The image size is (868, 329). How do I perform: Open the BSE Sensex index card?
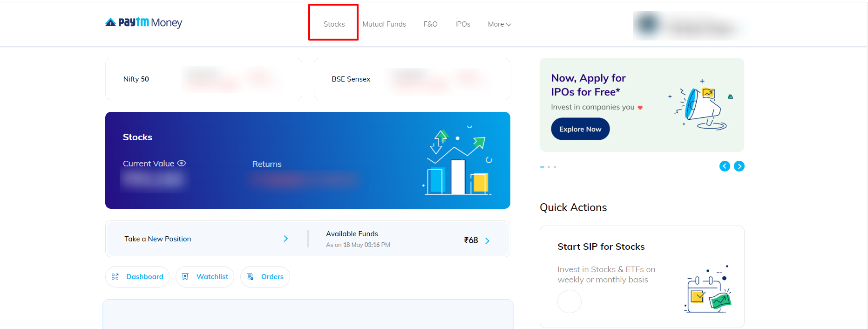pyautogui.click(x=412, y=79)
